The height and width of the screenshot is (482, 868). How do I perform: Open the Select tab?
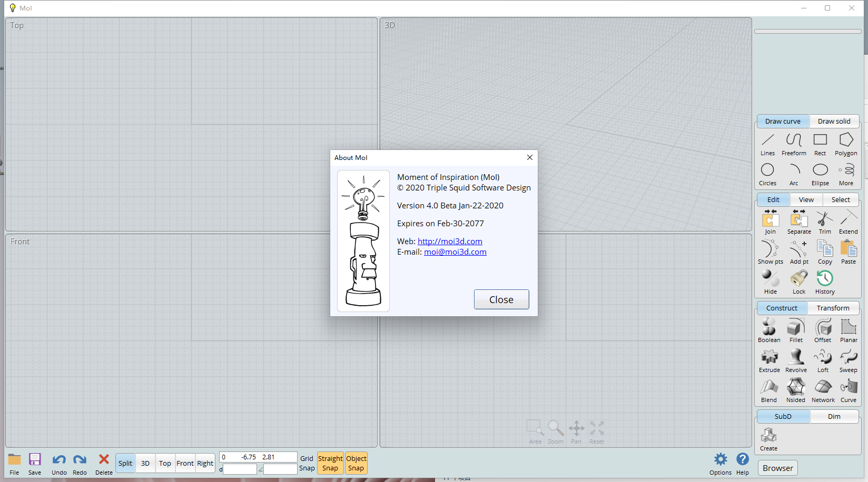tap(841, 199)
